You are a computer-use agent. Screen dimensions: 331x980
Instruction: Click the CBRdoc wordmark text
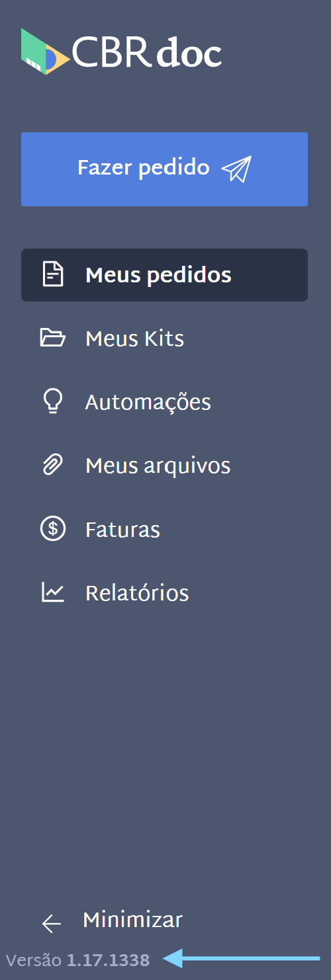(147, 52)
